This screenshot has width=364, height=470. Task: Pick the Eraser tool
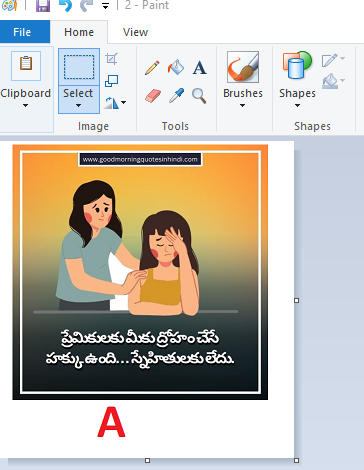point(153,96)
